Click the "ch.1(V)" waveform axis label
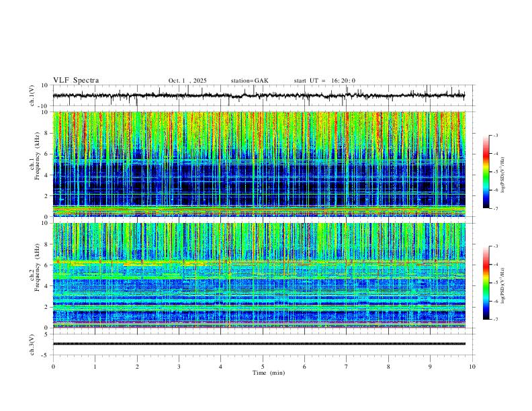The width and height of the screenshot is (532, 411). (x=32, y=95)
